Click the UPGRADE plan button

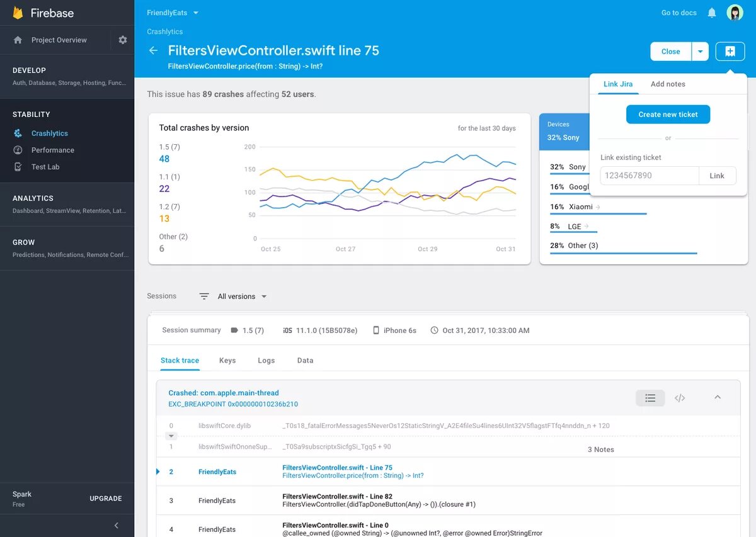[106, 499]
